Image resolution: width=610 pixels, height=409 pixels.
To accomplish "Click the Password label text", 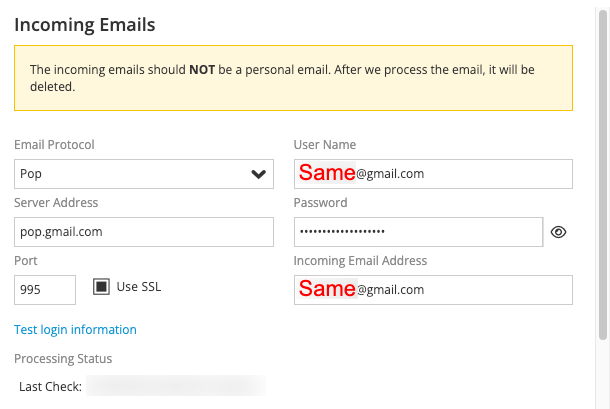I will [x=320, y=203].
